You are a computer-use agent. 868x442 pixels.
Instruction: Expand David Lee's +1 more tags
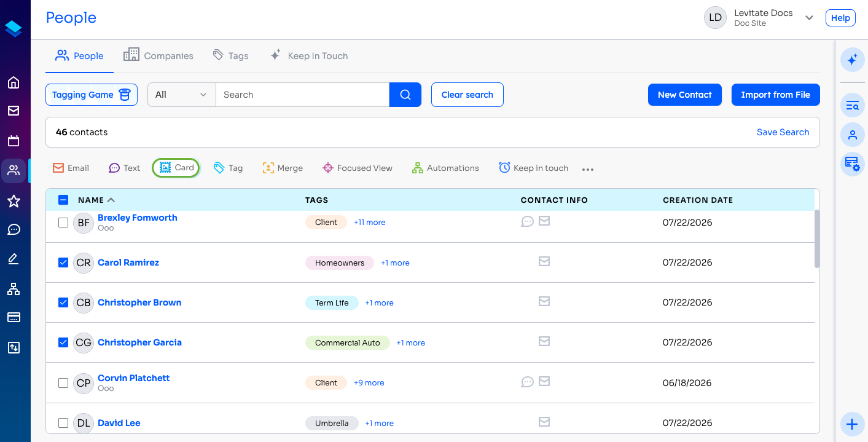pos(380,423)
